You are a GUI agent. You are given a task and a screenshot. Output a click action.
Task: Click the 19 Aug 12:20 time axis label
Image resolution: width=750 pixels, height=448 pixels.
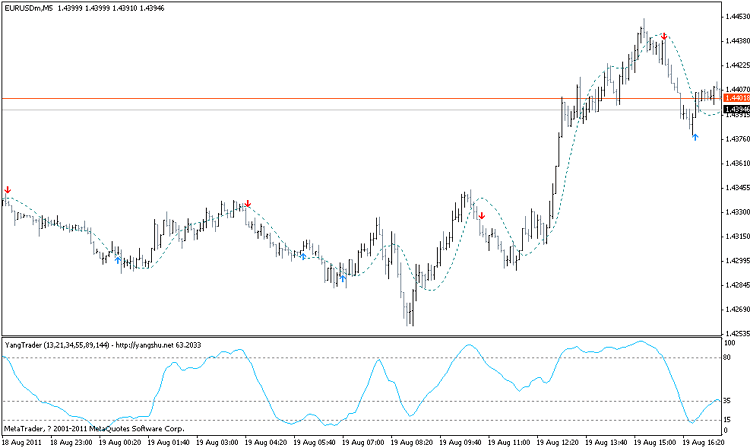[x=560, y=441]
